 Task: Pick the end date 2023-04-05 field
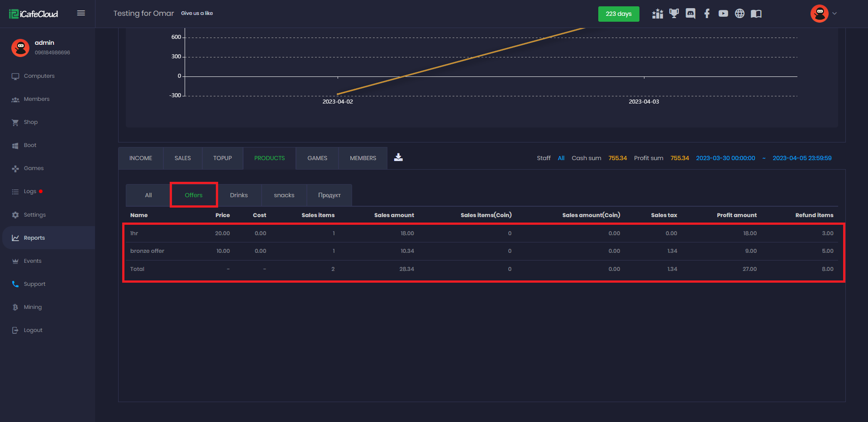(x=801, y=158)
